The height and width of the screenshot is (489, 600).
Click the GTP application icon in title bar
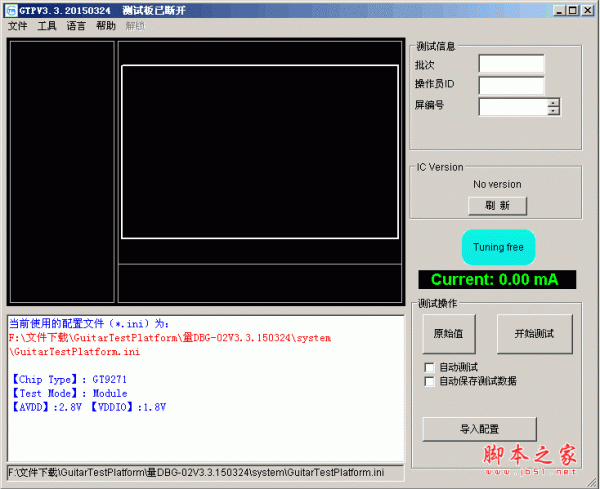pyautogui.click(x=11, y=10)
